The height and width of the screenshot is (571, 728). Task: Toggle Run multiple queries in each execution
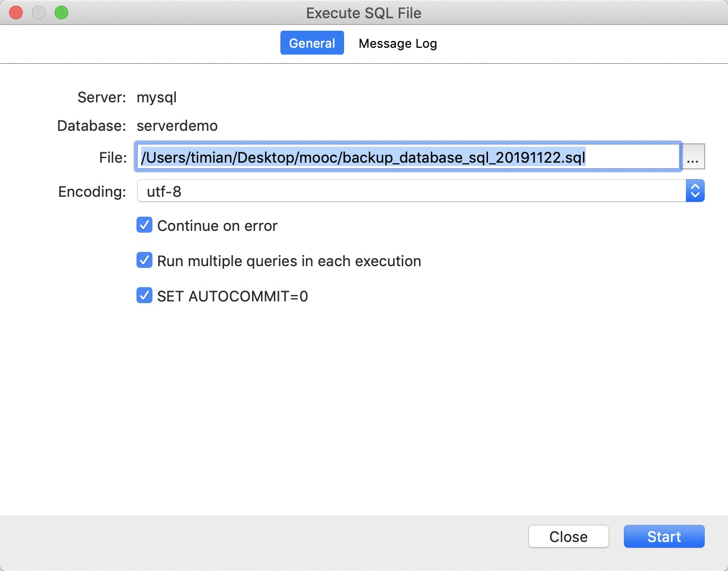click(x=144, y=260)
